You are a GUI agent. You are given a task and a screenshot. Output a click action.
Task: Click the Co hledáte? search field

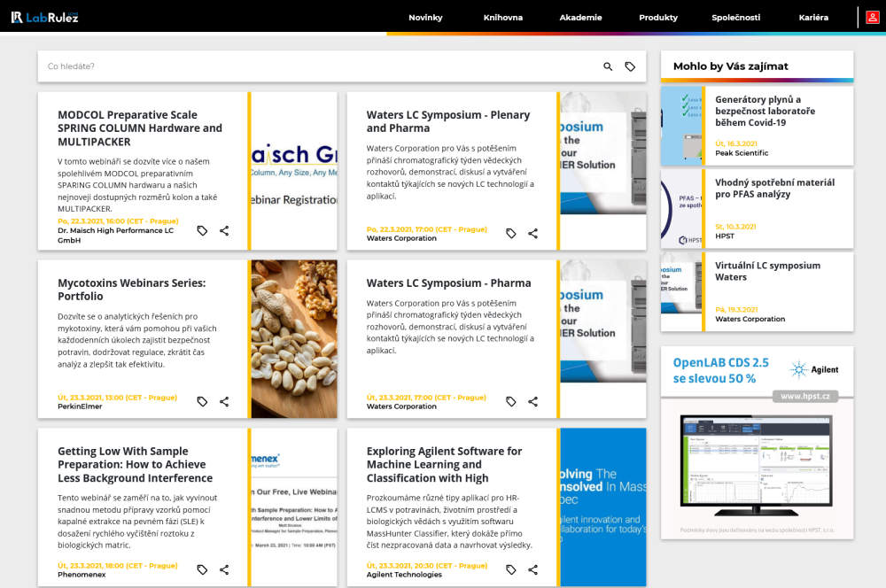click(x=319, y=66)
